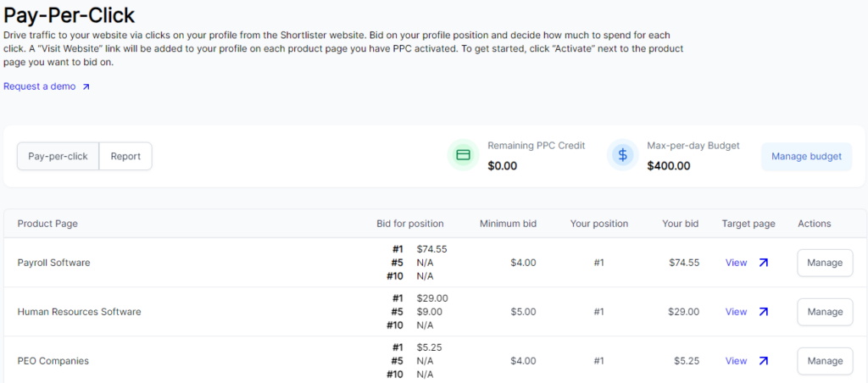This screenshot has height=383, width=868.
Task: Click the Manage budget button
Action: (806, 156)
